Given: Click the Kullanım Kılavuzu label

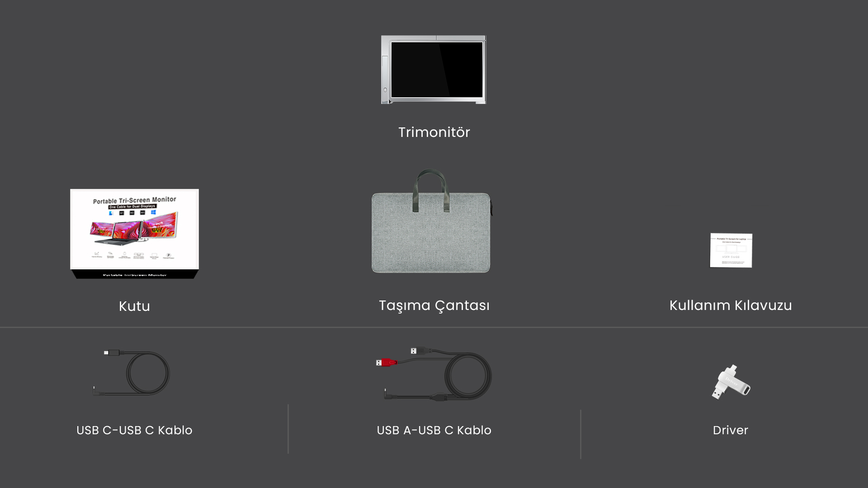Looking at the screenshot, I should (x=731, y=305).
